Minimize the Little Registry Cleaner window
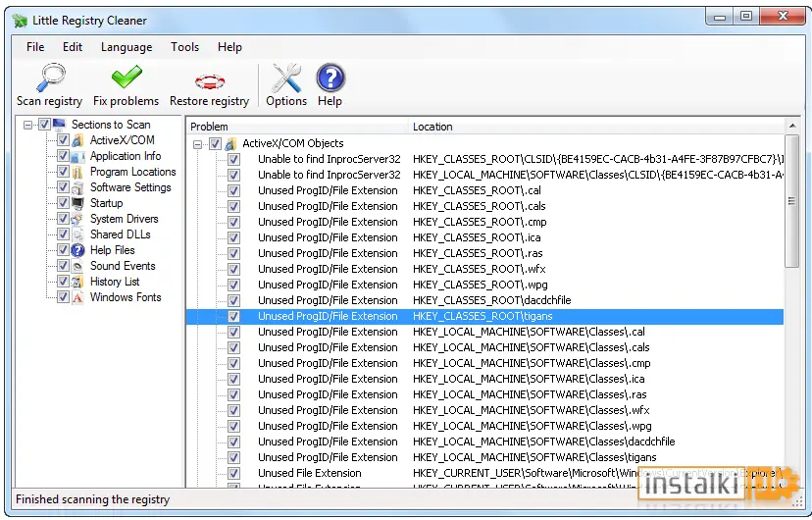Image resolution: width=812 pixels, height=520 pixels. click(x=719, y=17)
